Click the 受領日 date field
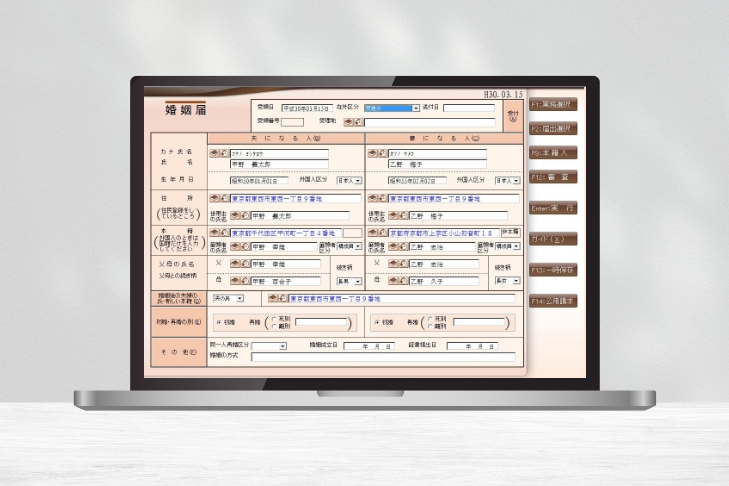729x486 pixels. [x=307, y=108]
